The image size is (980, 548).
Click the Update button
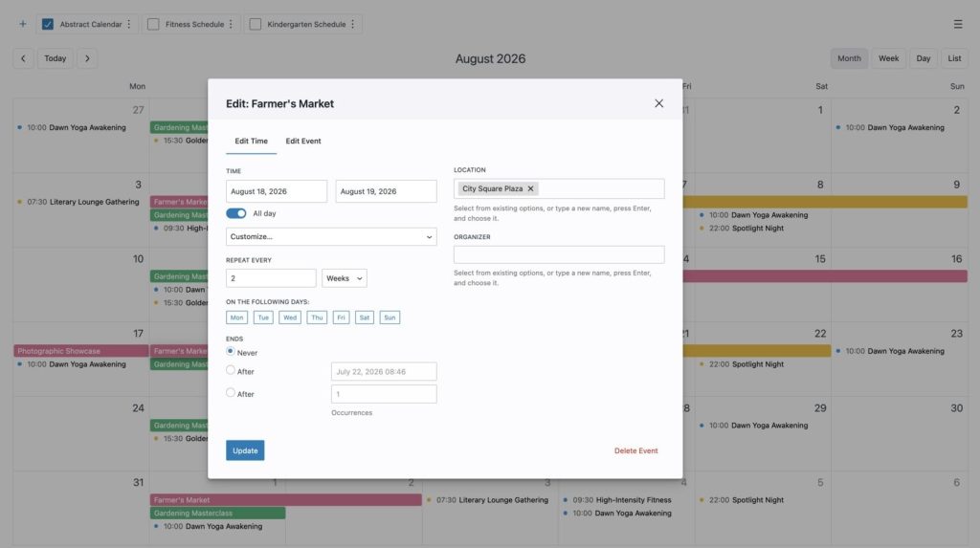tap(245, 450)
